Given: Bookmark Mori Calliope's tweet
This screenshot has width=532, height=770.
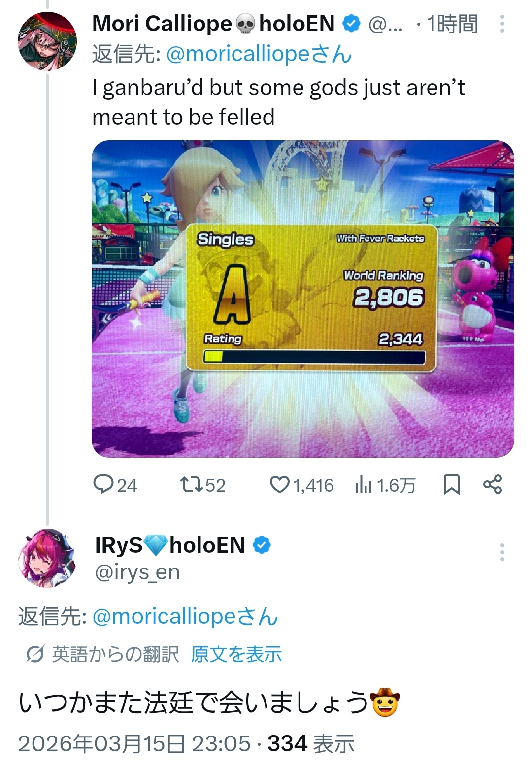Looking at the screenshot, I should tap(451, 485).
